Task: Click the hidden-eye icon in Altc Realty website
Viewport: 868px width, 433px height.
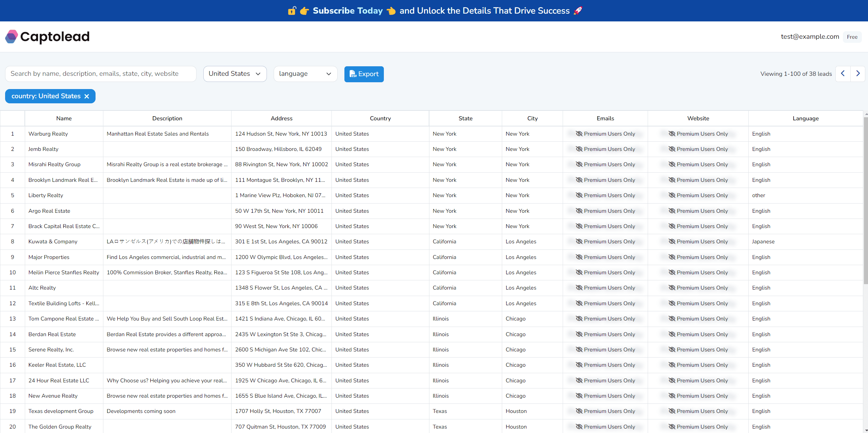Action: (x=672, y=288)
